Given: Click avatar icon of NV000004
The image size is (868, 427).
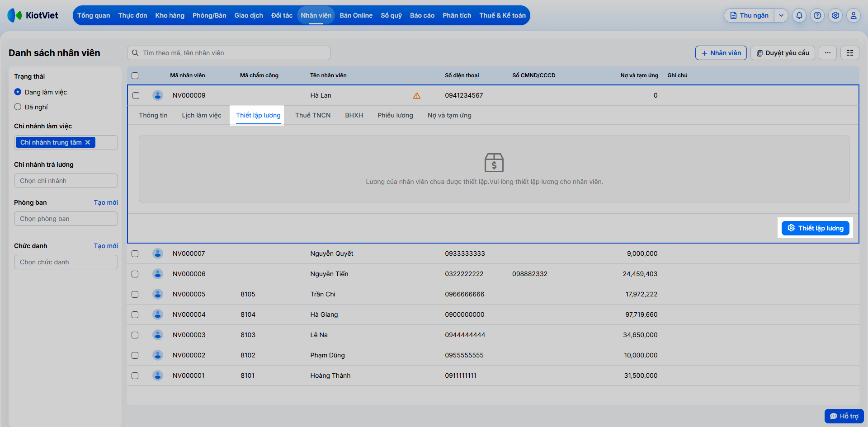Looking at the screenshot, I should tap(158, 314).
